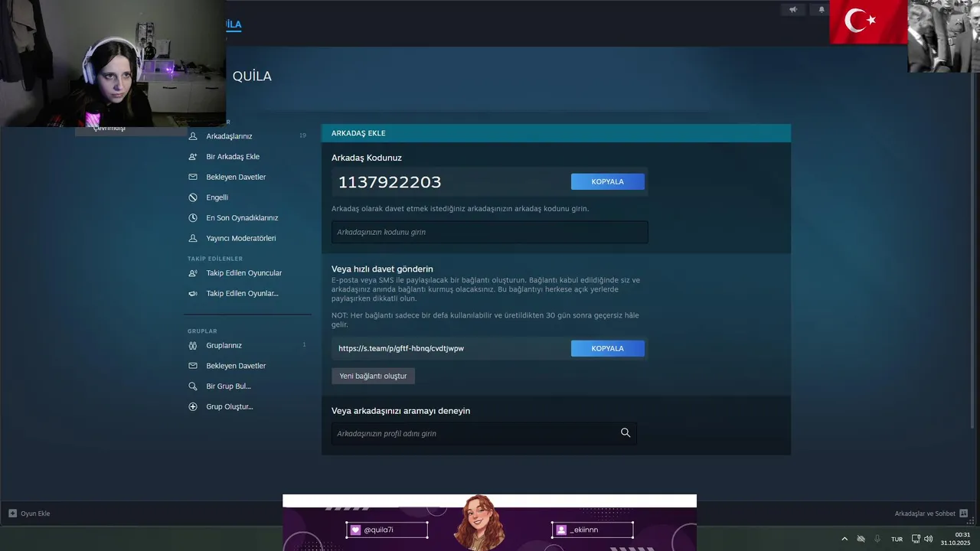Click Yeni bağlantı oluştur button
This screenshot has height=551, width=980.
coord(373,376)
